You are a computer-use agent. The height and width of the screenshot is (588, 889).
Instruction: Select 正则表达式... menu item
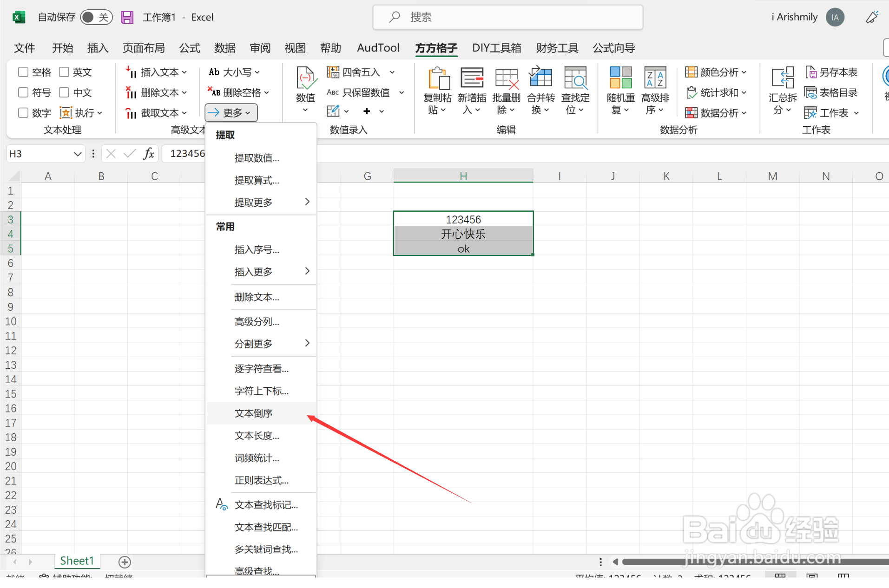pos(262,480)
